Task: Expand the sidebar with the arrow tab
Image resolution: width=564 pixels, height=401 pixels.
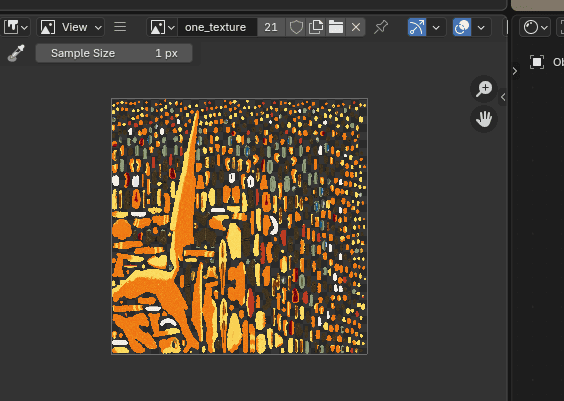Action: (x=503, y=97)
